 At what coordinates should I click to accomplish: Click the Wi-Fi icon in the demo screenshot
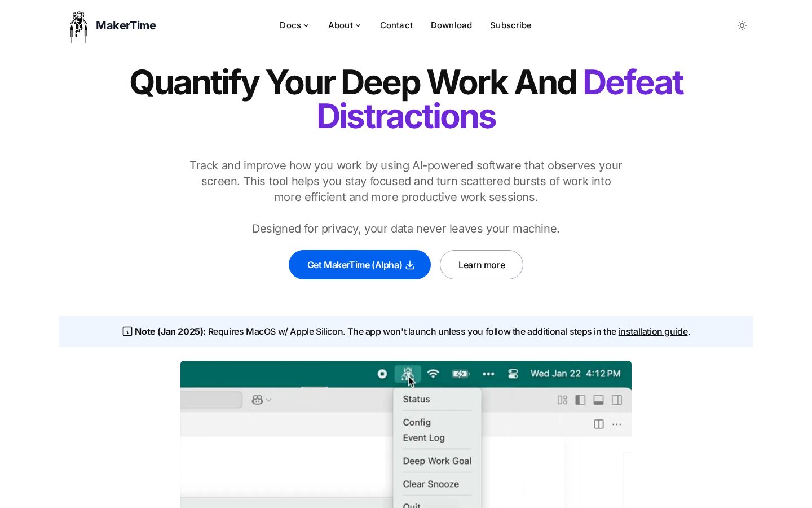[x=433, y=374]
